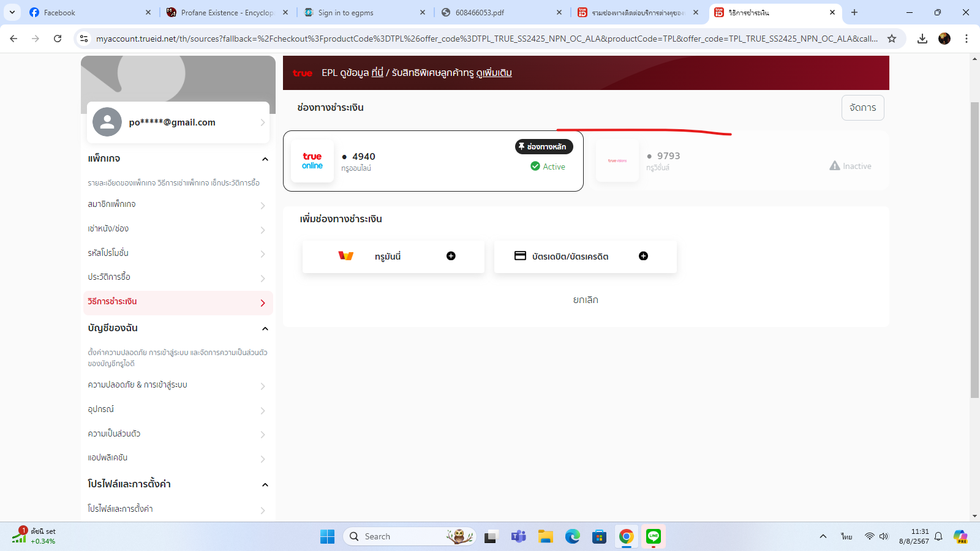This screenshot has height=551, width=980.
Task: Show hidden system tray icons
Action: point(823,536)
